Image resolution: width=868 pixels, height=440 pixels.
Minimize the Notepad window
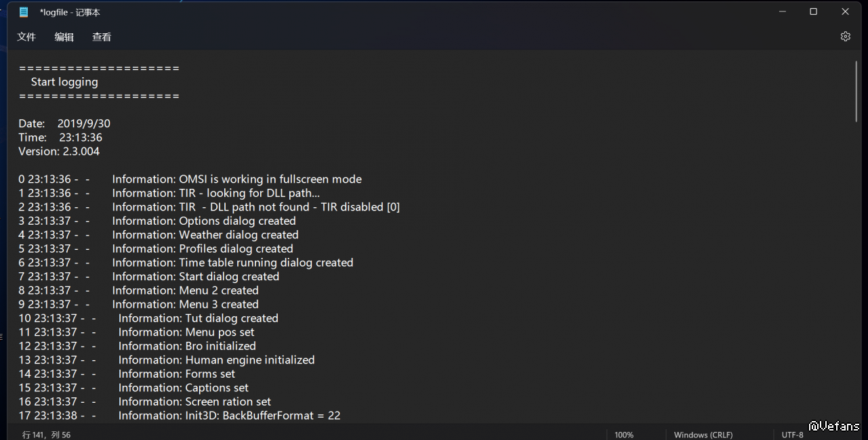[783, 12]
